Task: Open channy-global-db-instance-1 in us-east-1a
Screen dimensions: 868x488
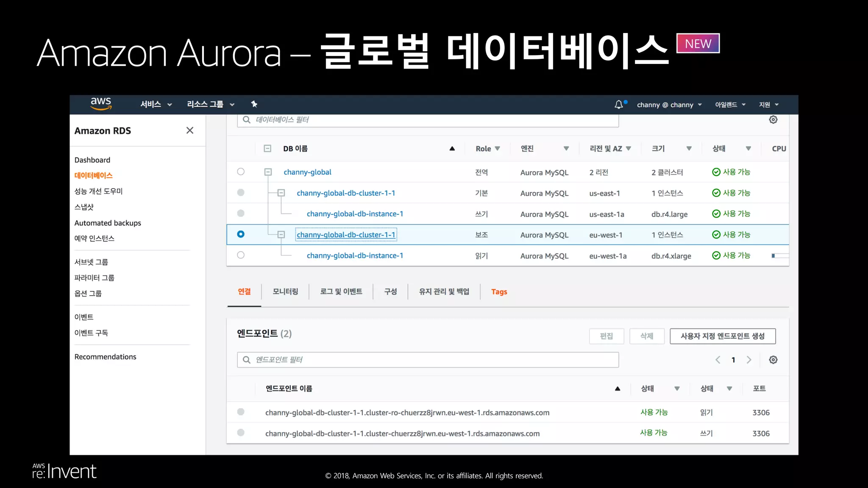Action: pyautogui.click(x=355, y=214)
